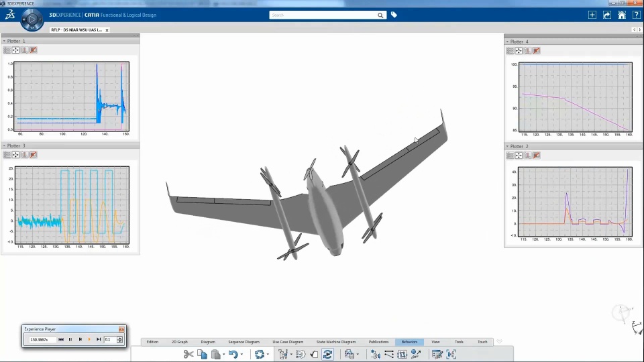Click Plotter 2 fit-all arrows icon
644x362 pixels.
point(519,156)
